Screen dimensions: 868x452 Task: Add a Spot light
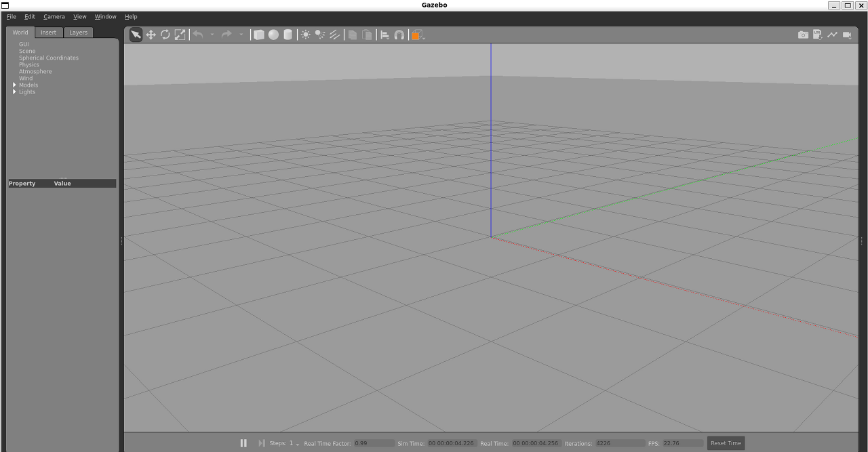(x=320, y=35)
